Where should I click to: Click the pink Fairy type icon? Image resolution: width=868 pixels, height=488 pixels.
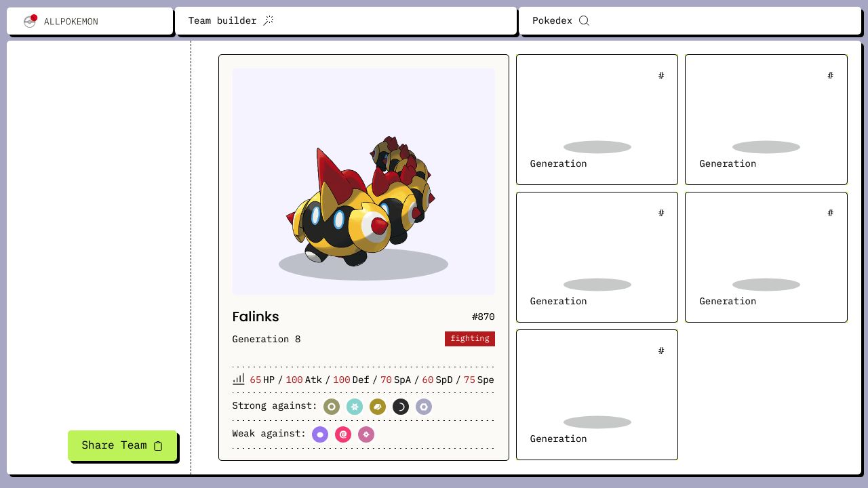(x=366, y=434)
